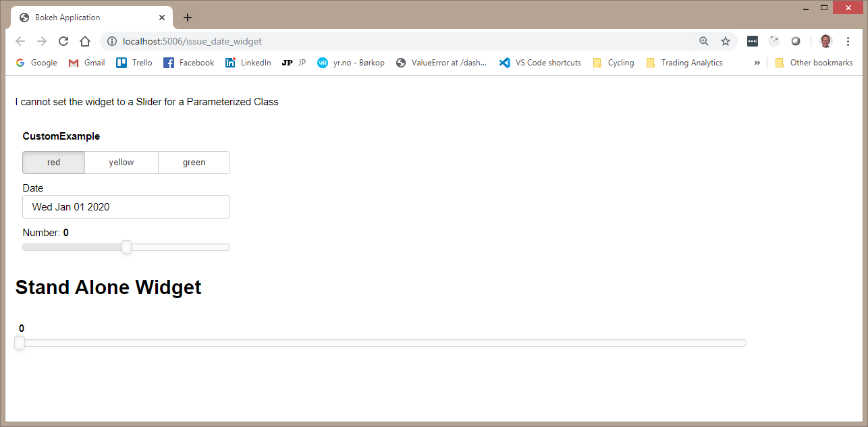Open Chrome's three-dot menu
Screen dimensions: 868x427
click(848, 41)
